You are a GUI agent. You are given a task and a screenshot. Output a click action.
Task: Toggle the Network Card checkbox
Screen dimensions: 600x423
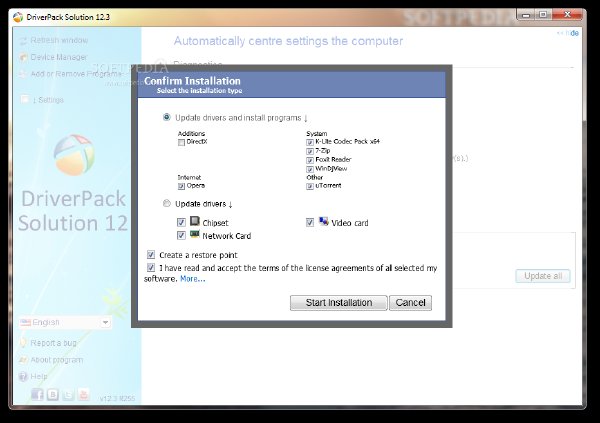(x=181, y=235)
